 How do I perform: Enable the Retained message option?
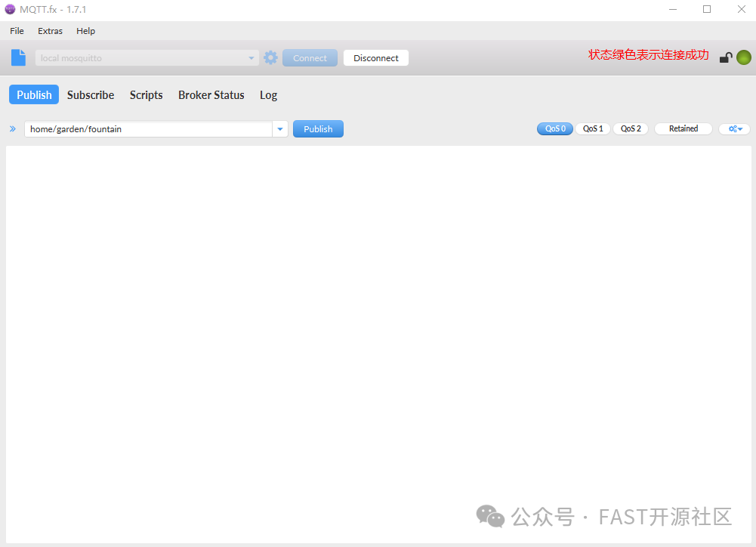point(683,128)
